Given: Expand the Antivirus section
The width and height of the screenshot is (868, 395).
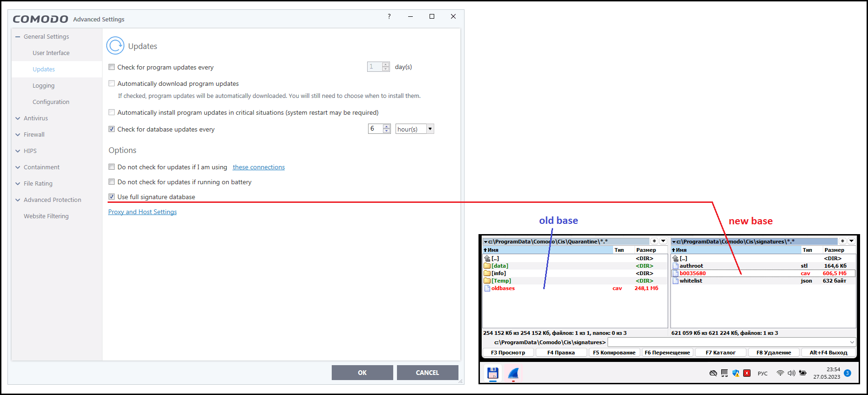Looking at the screenshot, I should point(18,118).
